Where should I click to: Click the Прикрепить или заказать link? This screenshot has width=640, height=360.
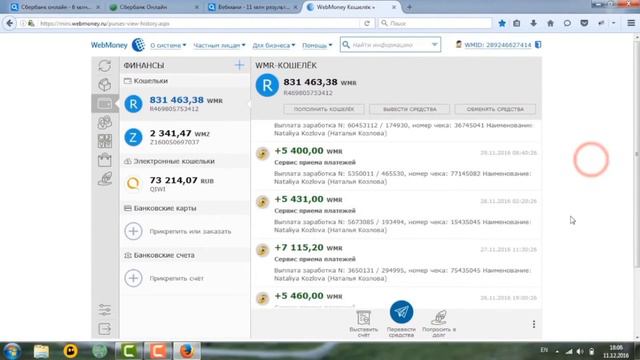coord(190,231)
